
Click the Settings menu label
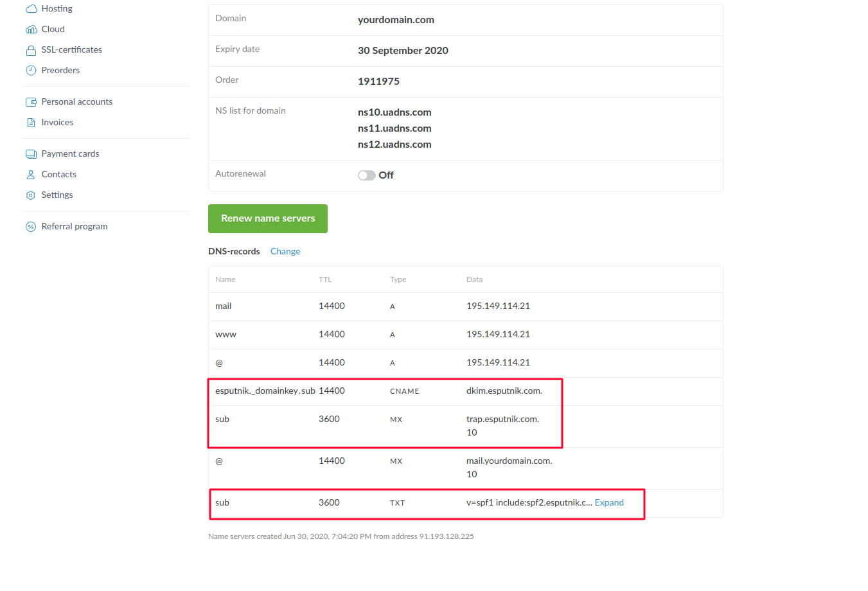[x=57, y=195]
